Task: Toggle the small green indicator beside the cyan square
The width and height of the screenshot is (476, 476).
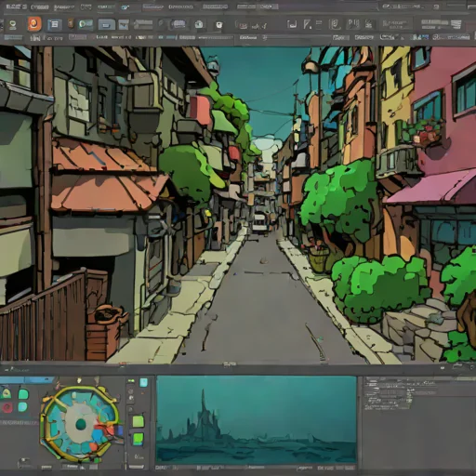Action: click(131, 381)
